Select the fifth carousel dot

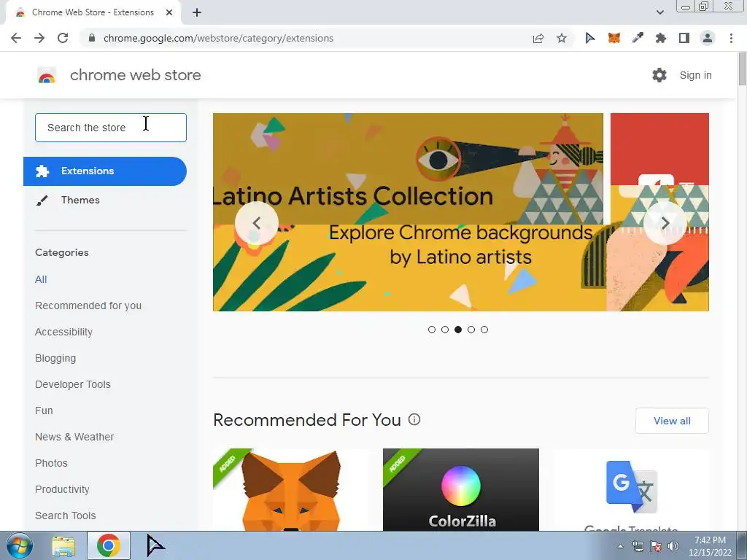[484, 330]
